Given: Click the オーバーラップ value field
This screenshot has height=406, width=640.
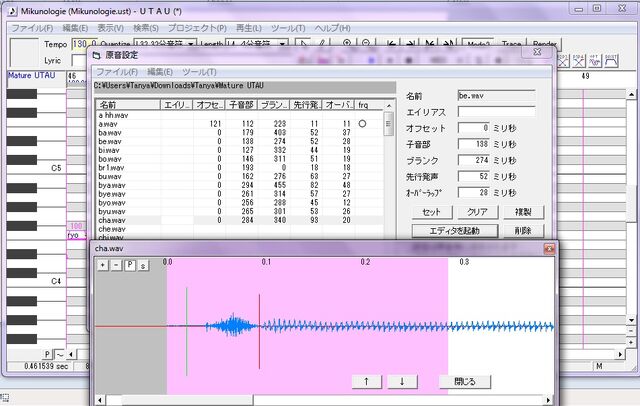Looking at the screenshot, I should (473, 193).
